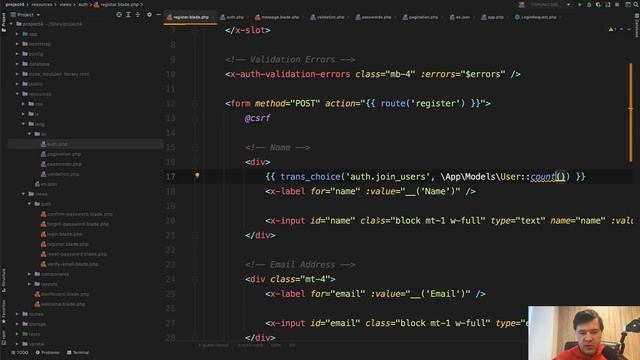Open Project panel settings gear
This screenshot has height=360, width=640.
coord(149,15)
